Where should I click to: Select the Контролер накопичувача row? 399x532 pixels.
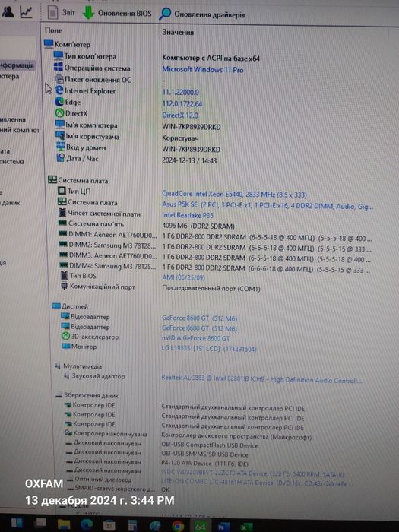tap(188, 435)
